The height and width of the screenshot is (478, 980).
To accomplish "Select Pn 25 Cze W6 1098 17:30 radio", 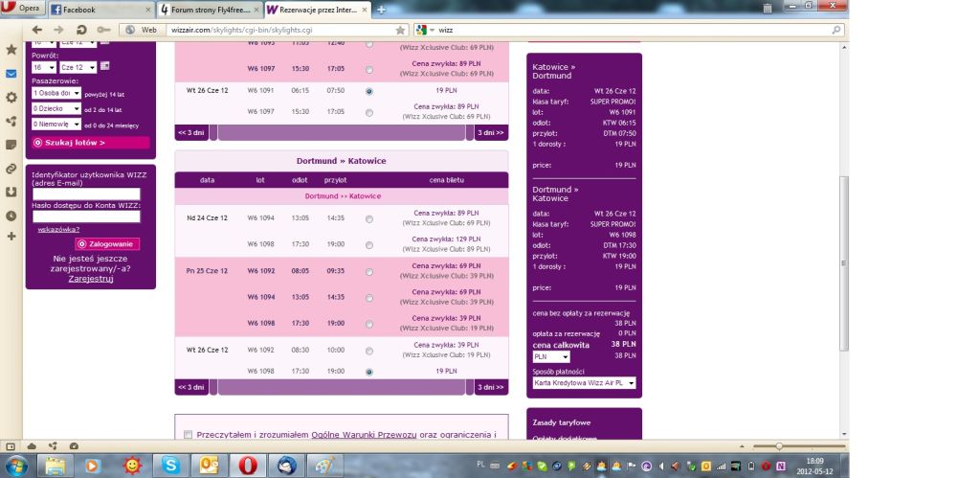I will tap(369, 324).
